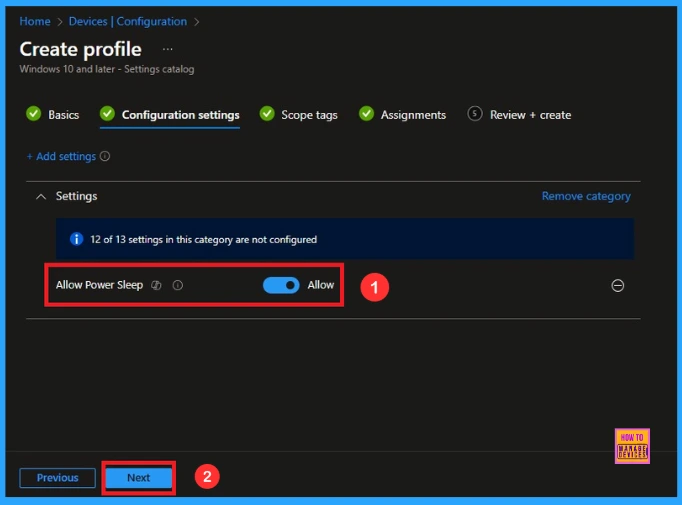
Task: Click the Allow Power Sleep label
Action: click(x=99, y=285)
